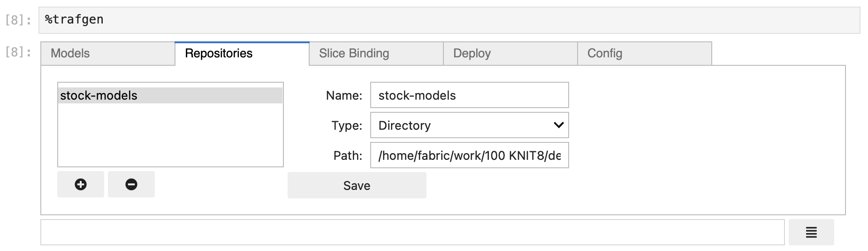Click into the Name text field
Viewport: 868px width, 251px height.
point(469,95)
